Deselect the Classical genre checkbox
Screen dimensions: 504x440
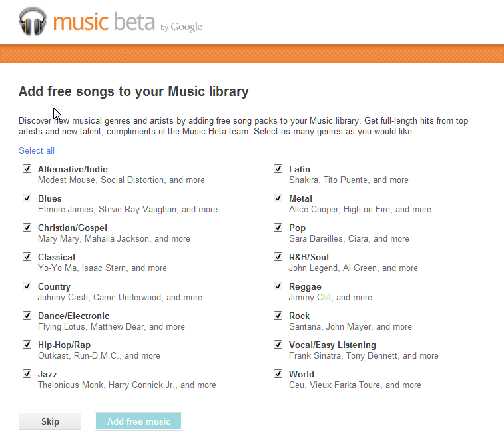(27, 257)
